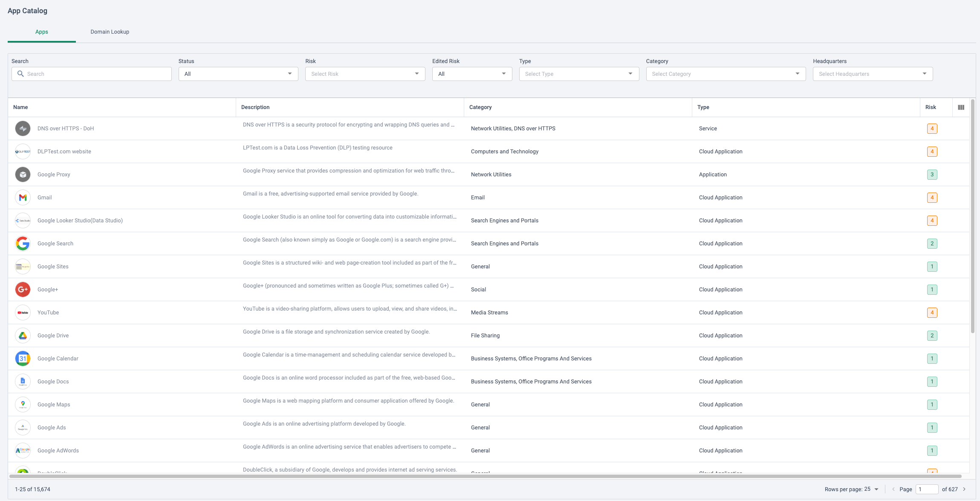Click the search magnifier icon
980x501 pixels.
(x=20, y=74)
